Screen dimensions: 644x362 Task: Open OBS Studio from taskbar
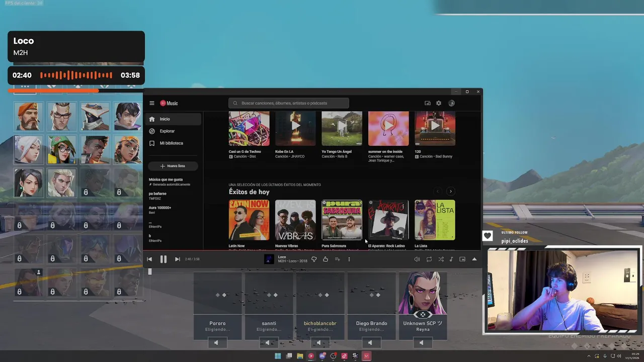pos(333,356)
